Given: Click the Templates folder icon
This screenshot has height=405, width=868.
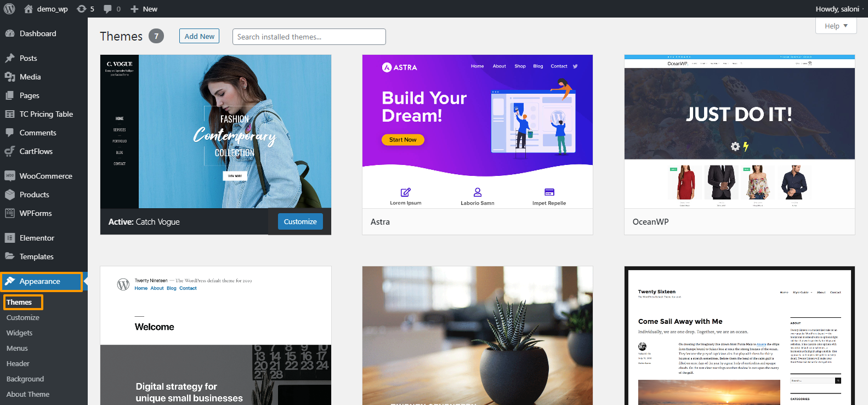Looking at the screenshot, I should click(x=10, y=256).
